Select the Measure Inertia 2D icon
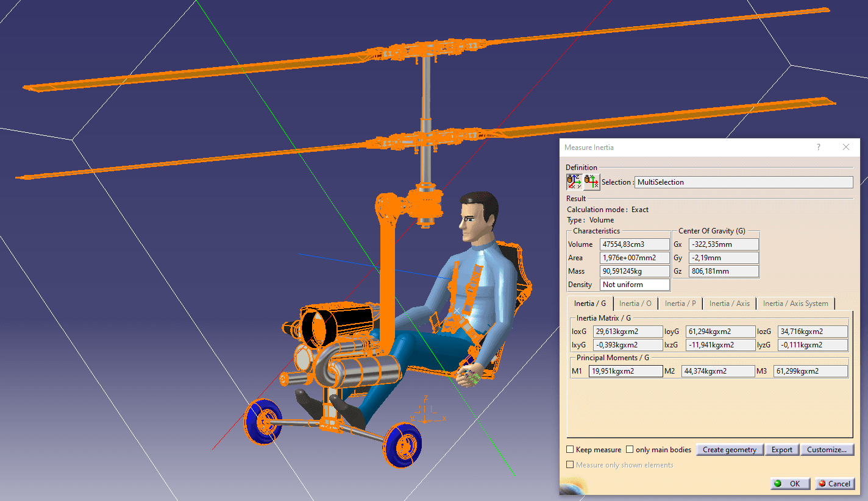Viewport: 868px width, 501px height. point(591,182)
